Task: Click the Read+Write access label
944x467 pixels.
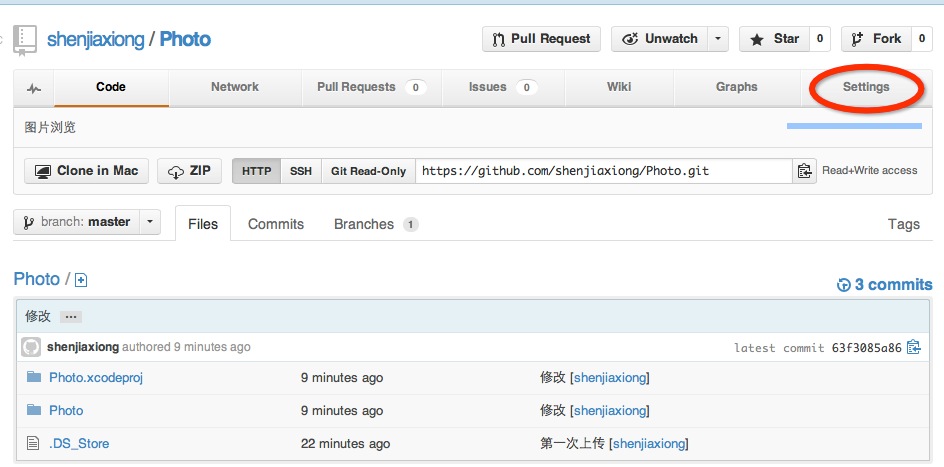Action: [x=870, y=171]
